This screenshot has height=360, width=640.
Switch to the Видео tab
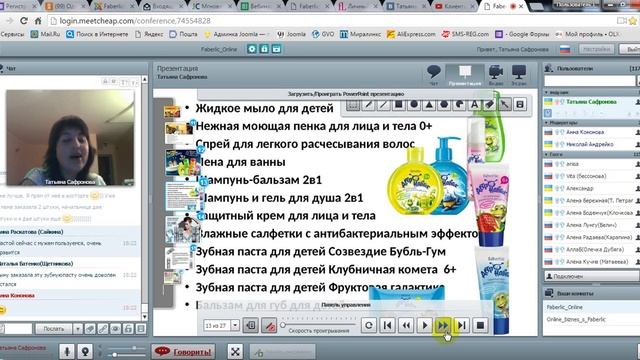click(496, 75)
